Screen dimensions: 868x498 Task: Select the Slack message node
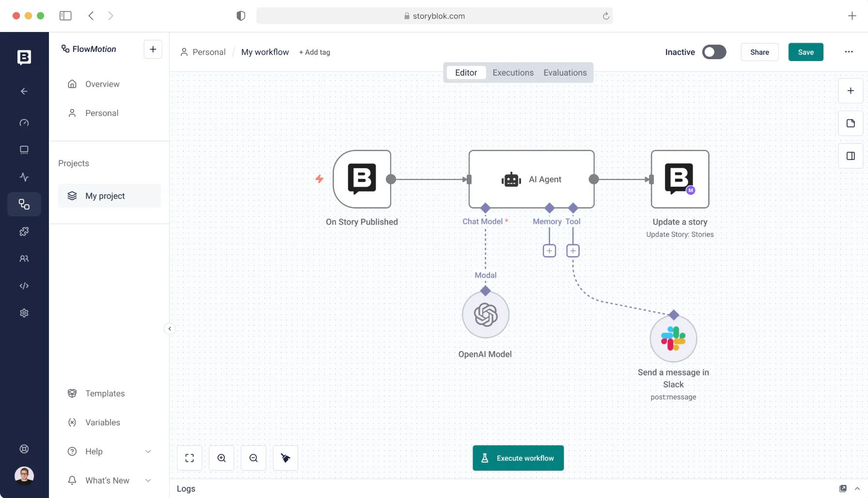click(x=673, y=338)
